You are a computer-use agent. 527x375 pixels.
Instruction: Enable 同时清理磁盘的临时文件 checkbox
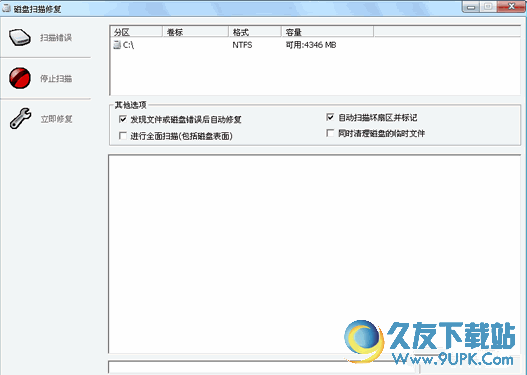(x=330, y=133)
